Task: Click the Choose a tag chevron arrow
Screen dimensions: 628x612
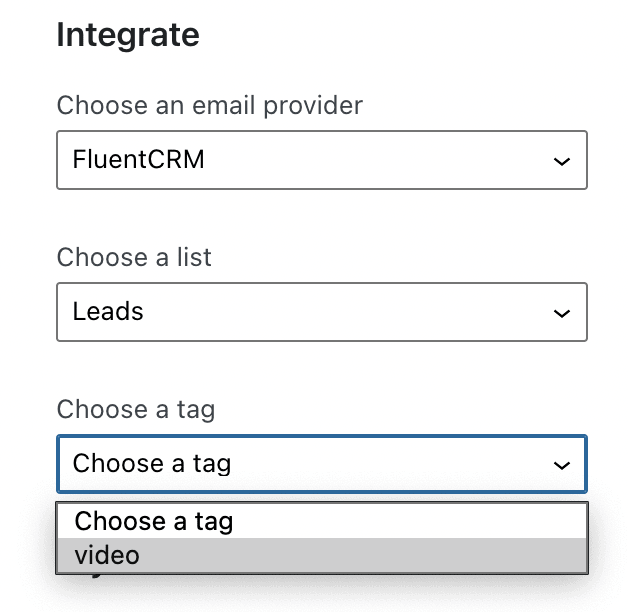Action: [562, 465]
